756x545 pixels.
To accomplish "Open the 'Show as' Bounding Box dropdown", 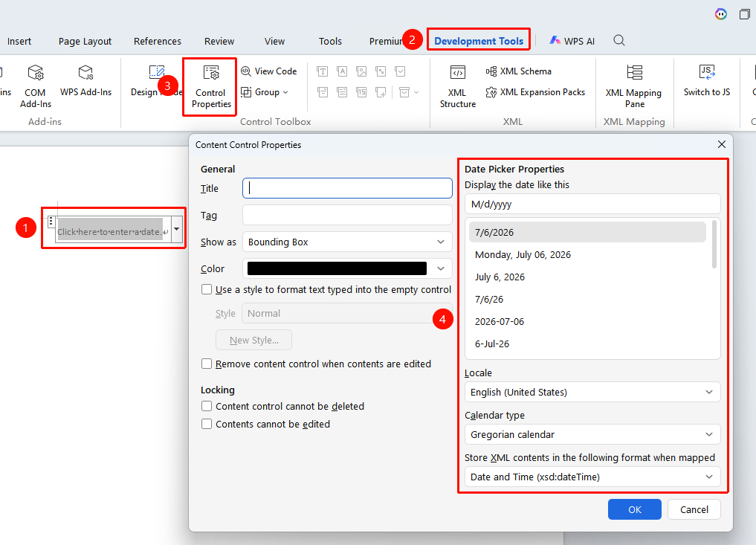I will tap(347, 242).
